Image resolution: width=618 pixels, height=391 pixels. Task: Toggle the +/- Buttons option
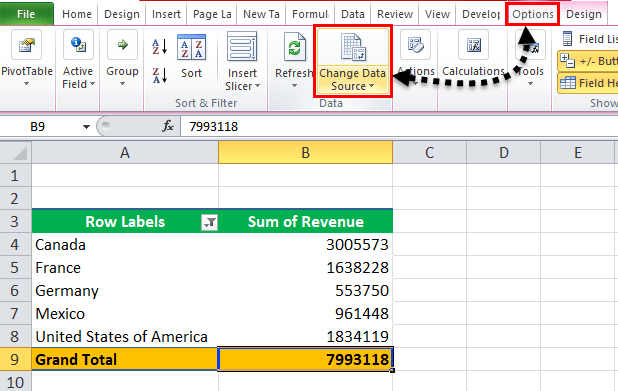pyautogui.click(x=587, y=61)
